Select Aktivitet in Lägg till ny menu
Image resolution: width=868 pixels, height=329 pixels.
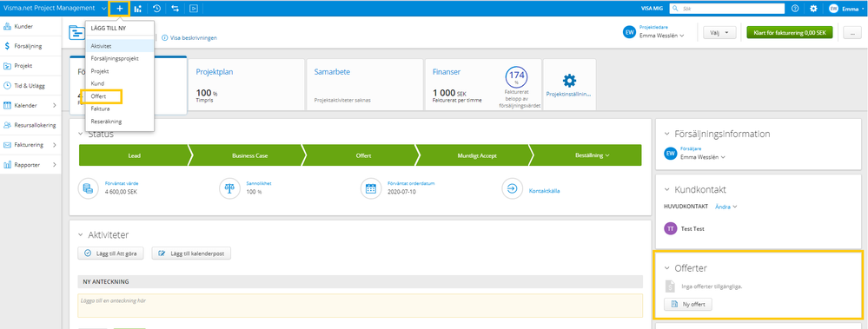pos(120,46)
